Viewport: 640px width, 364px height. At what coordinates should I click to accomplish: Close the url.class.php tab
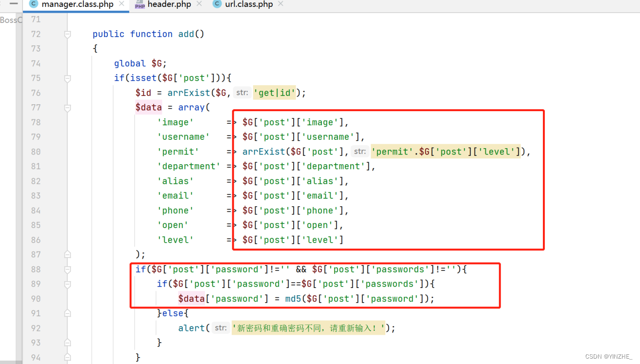(x=280, y=4)
